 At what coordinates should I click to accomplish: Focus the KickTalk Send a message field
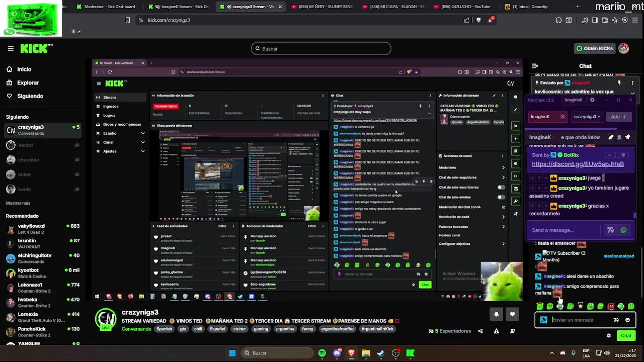[x=563, y=230]
